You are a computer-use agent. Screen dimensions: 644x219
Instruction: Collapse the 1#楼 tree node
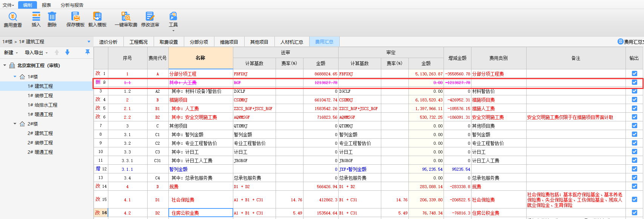pyautogui.click(x=15, y=77)
